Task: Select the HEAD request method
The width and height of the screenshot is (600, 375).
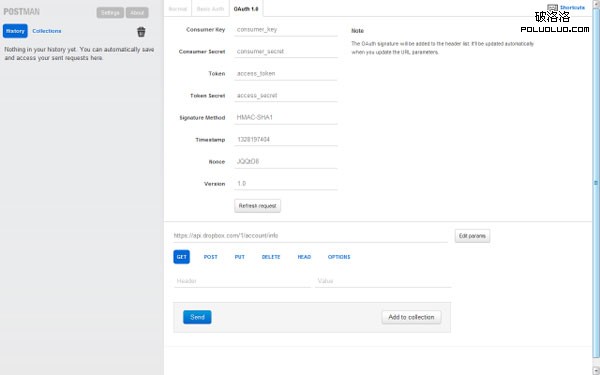Action: click(x=304, y=257)
